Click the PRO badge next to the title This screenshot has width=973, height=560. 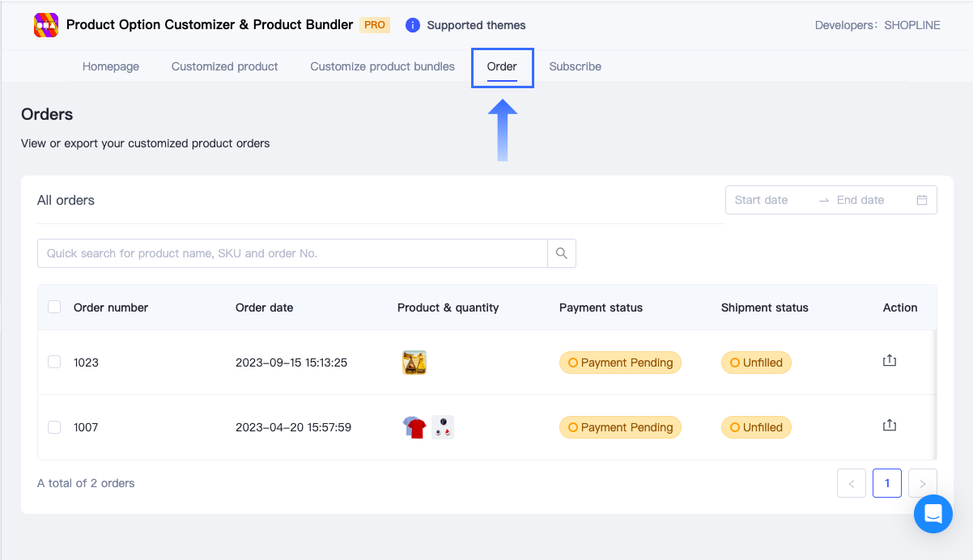coord(374,25)
